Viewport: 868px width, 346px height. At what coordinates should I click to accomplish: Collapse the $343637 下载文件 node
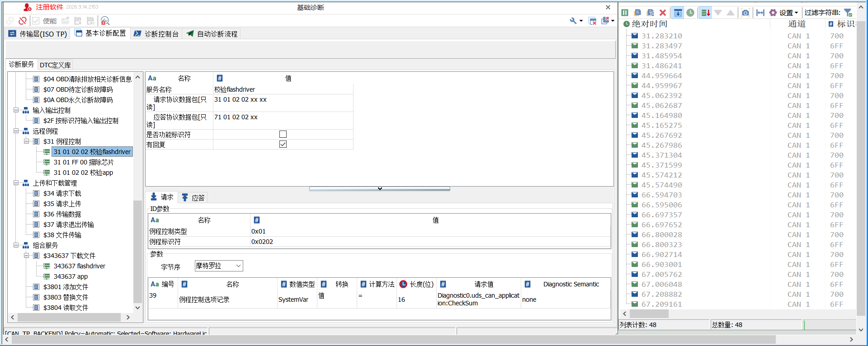[x=27, y=256]
